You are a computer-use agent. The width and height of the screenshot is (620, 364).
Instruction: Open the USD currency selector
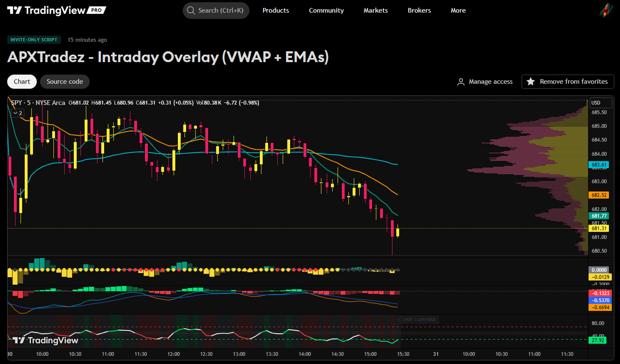pos(601,103)
